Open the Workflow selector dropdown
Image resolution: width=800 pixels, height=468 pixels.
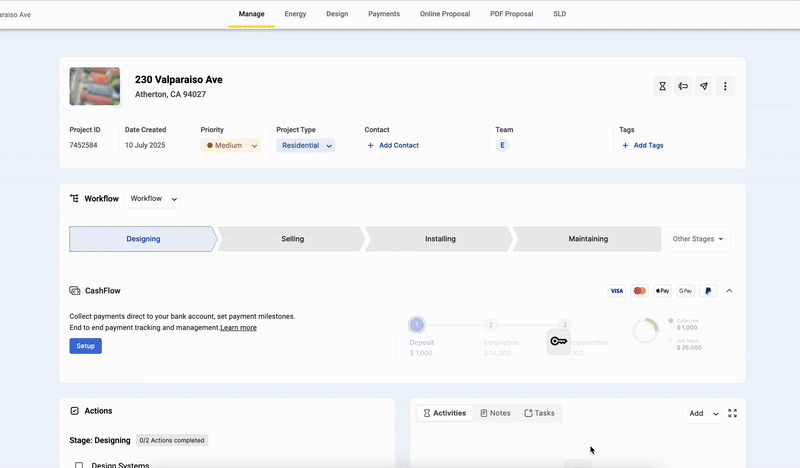pyautogui.click(x=153, y=199)
